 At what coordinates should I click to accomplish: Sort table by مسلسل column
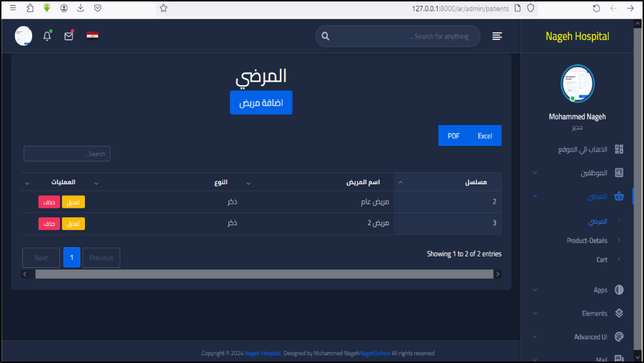(450, 182)
